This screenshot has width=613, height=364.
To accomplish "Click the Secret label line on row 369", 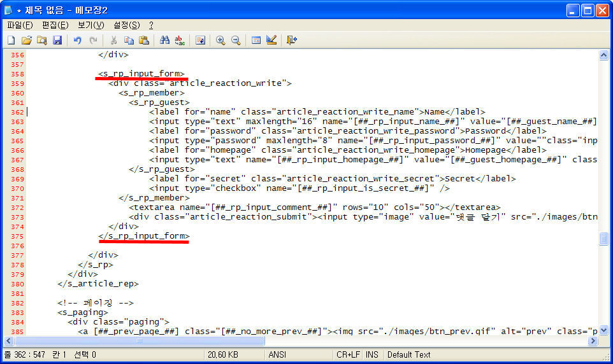I will click(x=332, y=178).
